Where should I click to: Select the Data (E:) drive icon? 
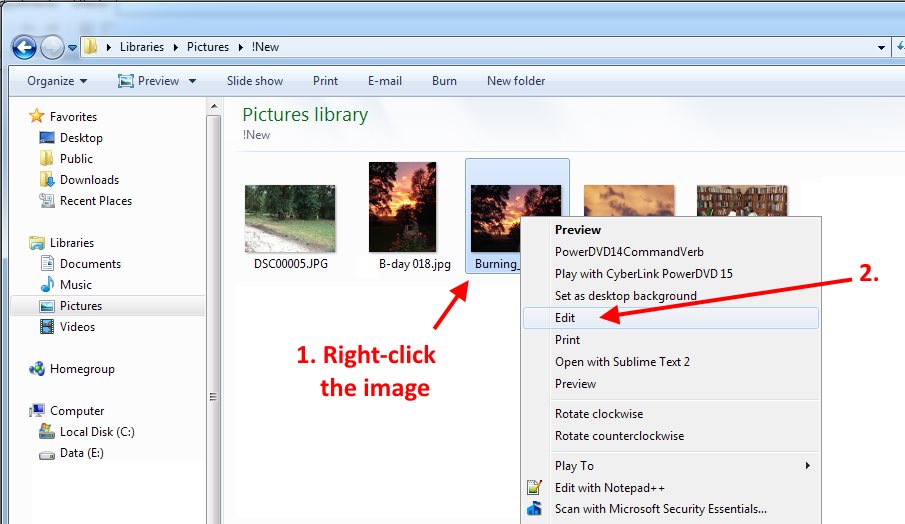(46, 453)
